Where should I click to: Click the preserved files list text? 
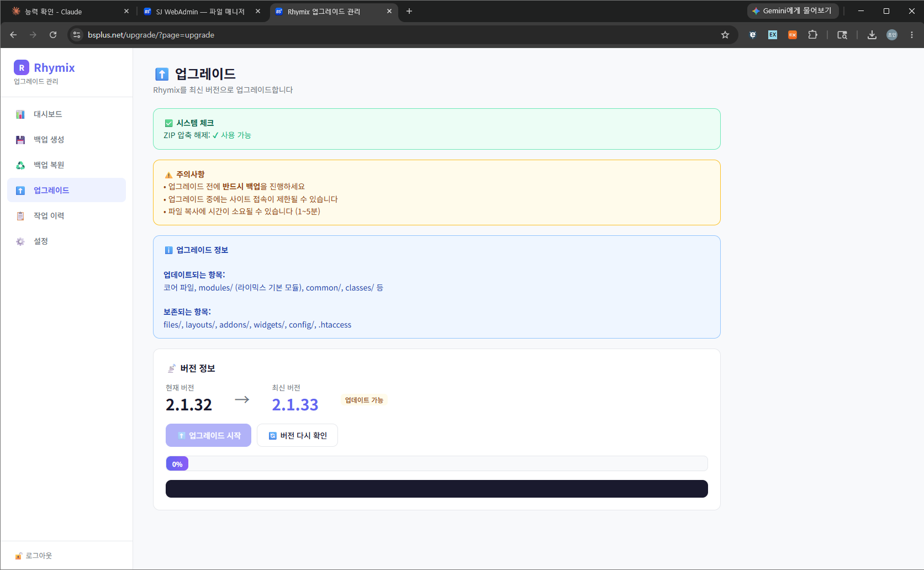click(257, 325)
